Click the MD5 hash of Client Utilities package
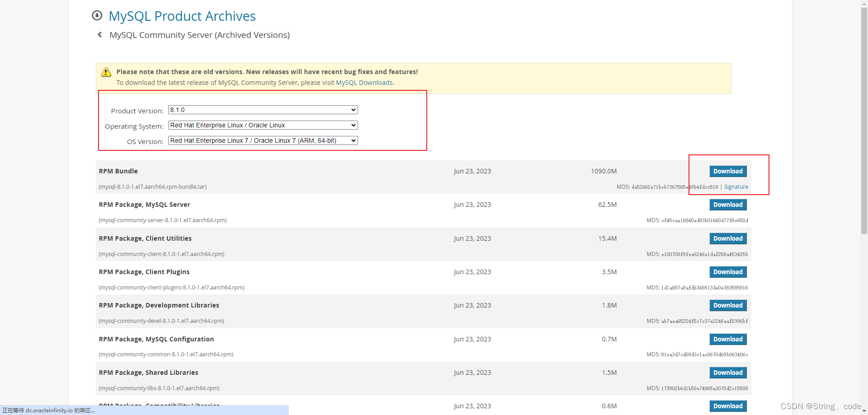 coord(705,254)
